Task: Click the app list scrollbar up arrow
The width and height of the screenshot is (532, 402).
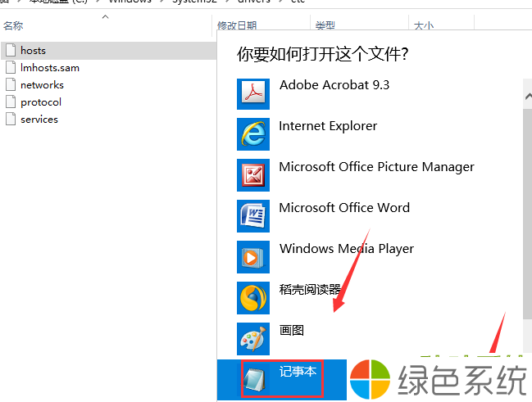Action: pyautogui.click(x=528, y=97)
